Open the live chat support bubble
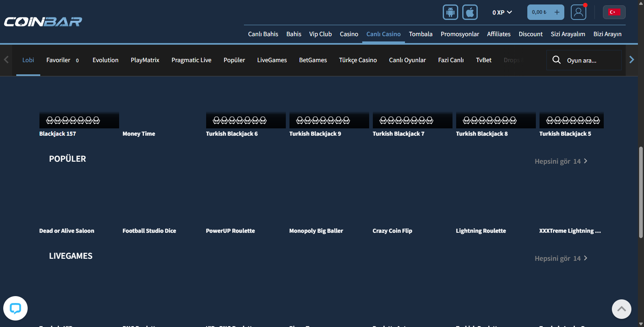The image size is (644, 327). pos(15,308)
